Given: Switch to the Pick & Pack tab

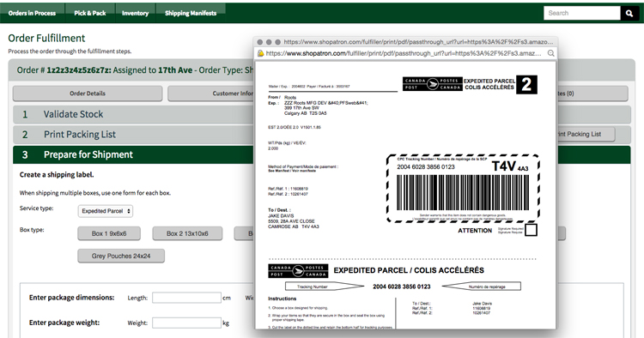Looking at the screenshot, I should (x=90, y=13).
